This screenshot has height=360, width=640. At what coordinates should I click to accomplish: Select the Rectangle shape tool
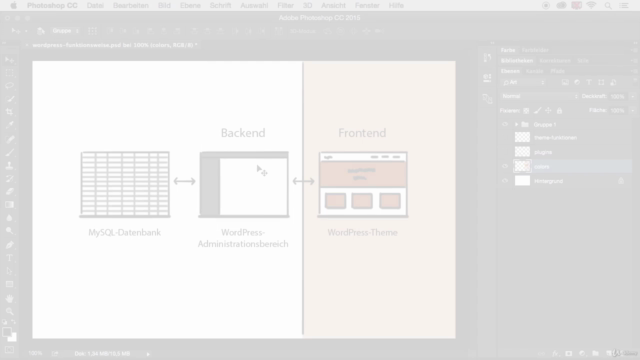tap(9, 284)
